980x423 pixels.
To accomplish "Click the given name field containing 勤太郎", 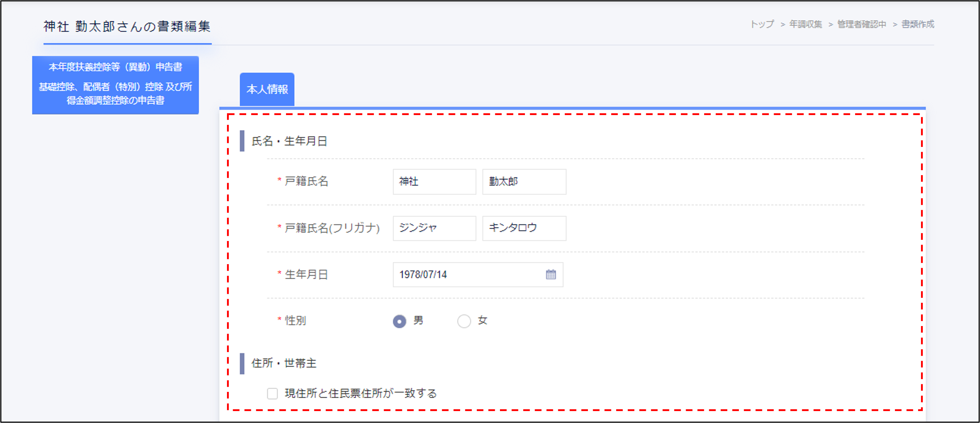I will [524, 182].
